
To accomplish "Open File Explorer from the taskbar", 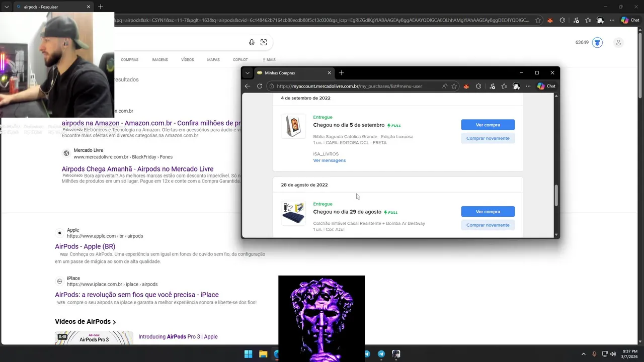I will tap(263, 354).
